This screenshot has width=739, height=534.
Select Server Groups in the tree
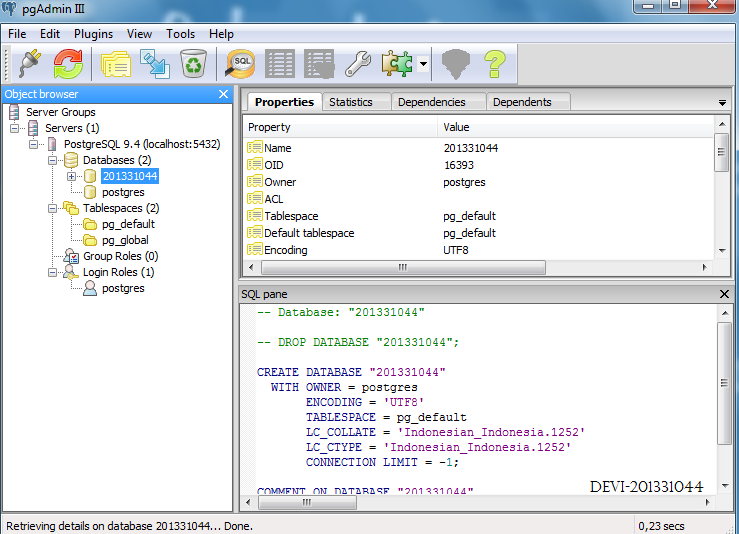coord(61,112)
